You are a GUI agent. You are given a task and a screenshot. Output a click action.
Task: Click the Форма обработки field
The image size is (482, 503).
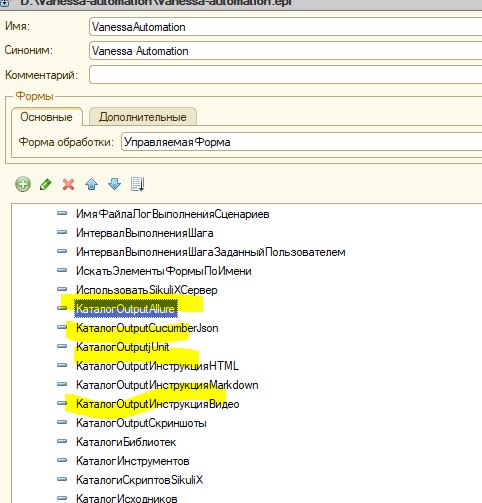[301, 142]
